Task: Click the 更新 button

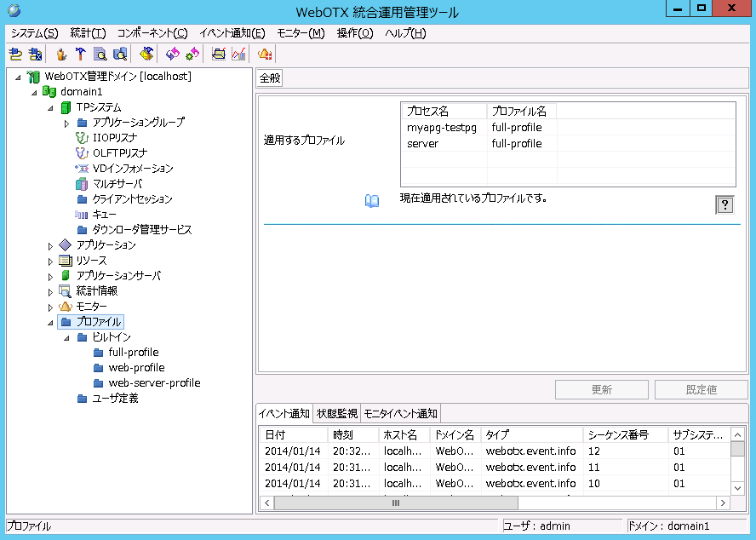Action: 601,389
